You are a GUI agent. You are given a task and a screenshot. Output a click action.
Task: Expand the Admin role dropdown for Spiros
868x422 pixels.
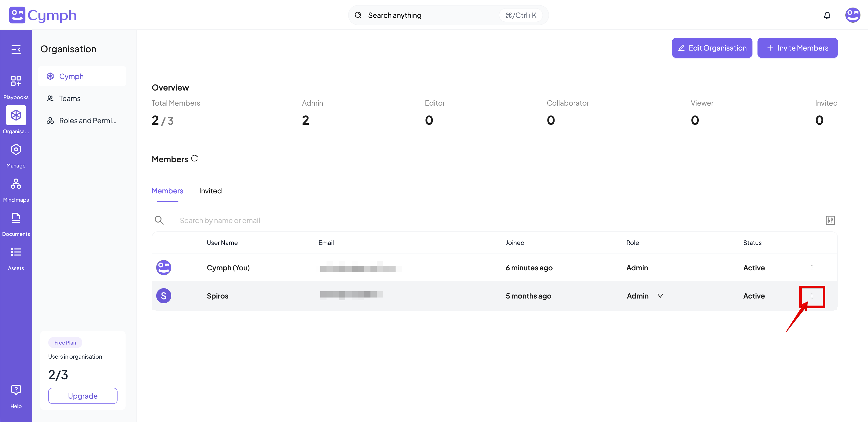coord(660,296)
